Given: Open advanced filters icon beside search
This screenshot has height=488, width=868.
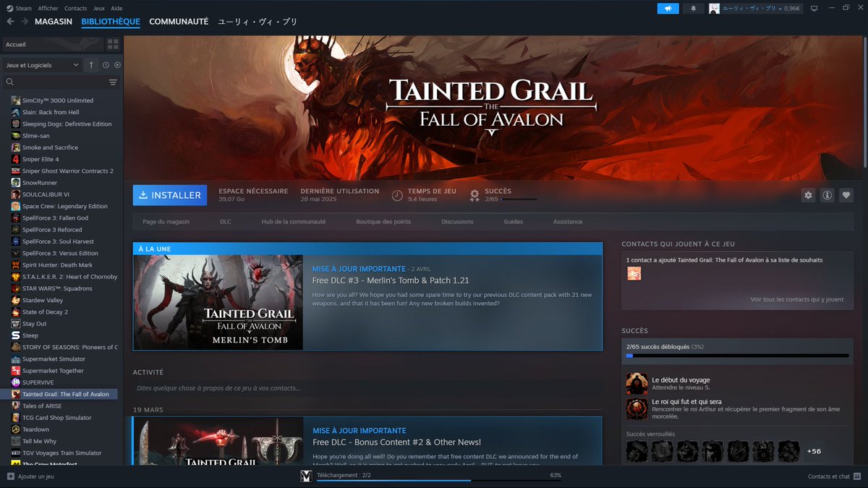Looking at the screenshot, I should 113,82.
